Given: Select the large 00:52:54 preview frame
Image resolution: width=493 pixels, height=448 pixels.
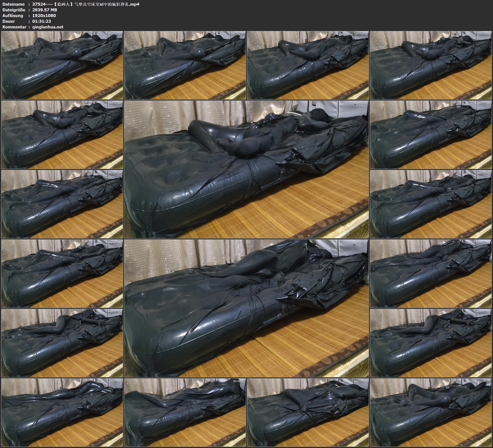Looking at the screenshot, I should click(247, 308).
